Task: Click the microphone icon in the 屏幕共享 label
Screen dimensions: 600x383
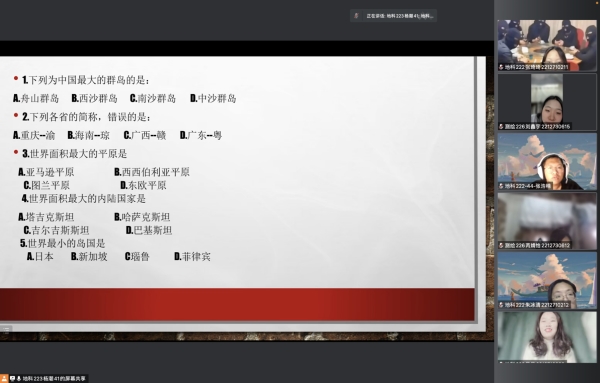Action: click(18, 379)
